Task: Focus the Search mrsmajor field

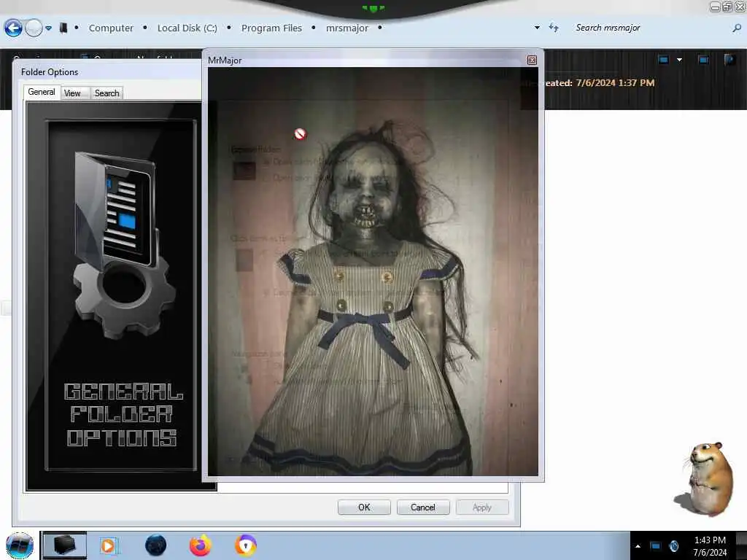Action: 650,28
